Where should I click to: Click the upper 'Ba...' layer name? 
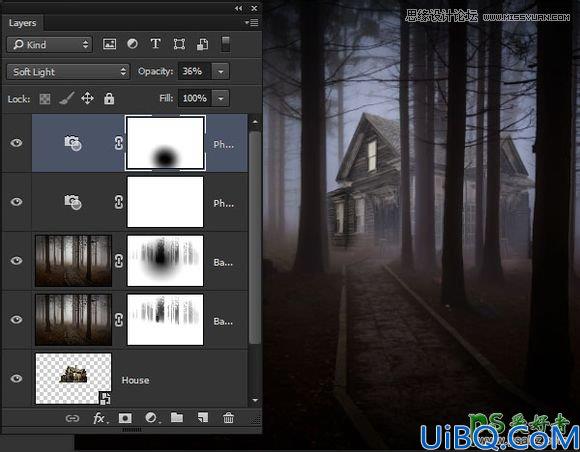coord(223,263)
